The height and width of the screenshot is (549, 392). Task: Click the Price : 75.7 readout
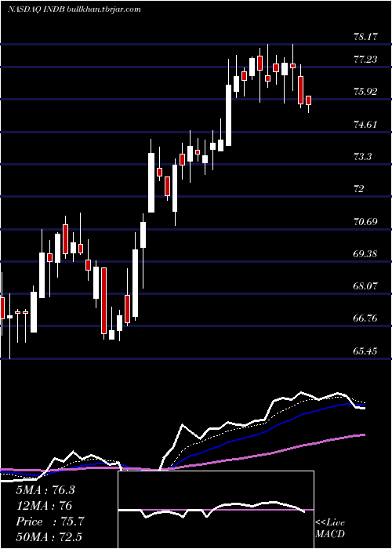click(x=50, y=522)
